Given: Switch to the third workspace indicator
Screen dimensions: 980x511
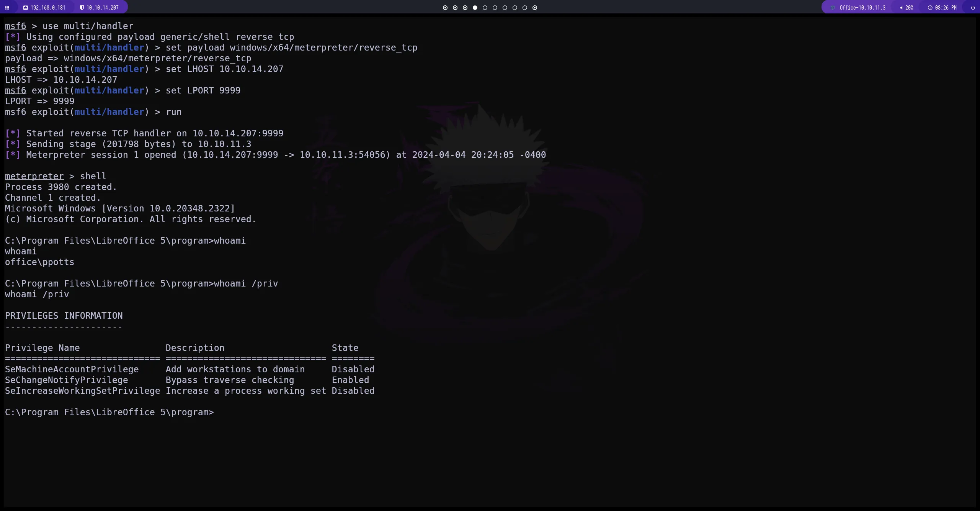Looking at the screenshot, I should pos(465,8).
